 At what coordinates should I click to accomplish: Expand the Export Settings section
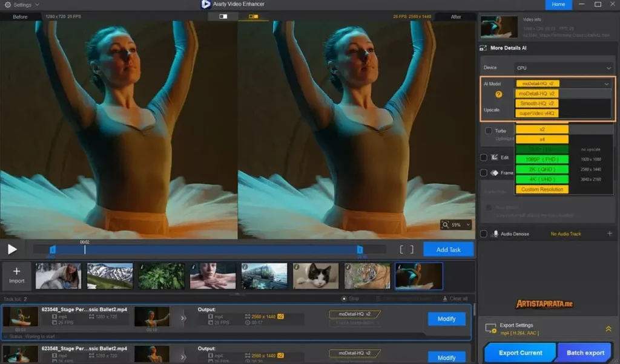point(608,329)
